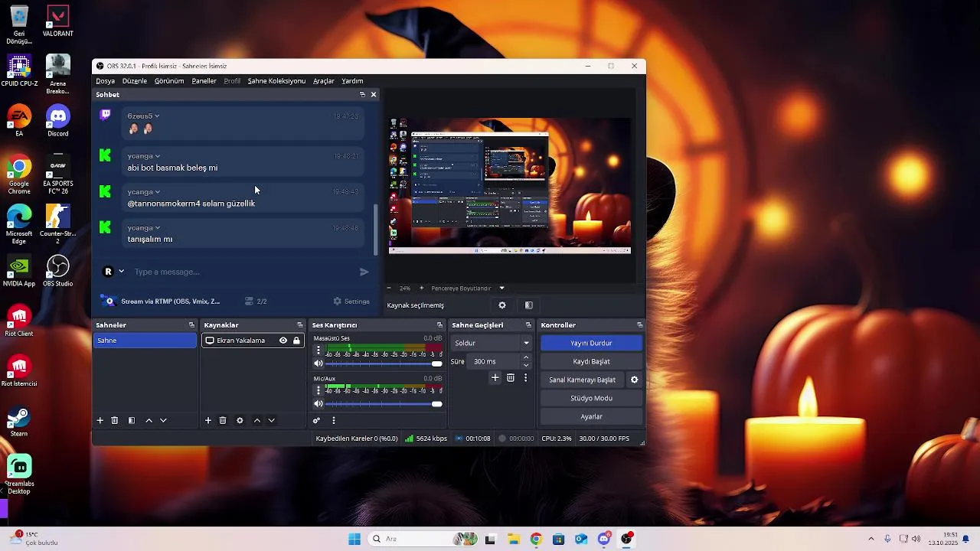Screen dimensions: 980x551
Task: Open virtual camera settings gear
Action: [634, 380]
